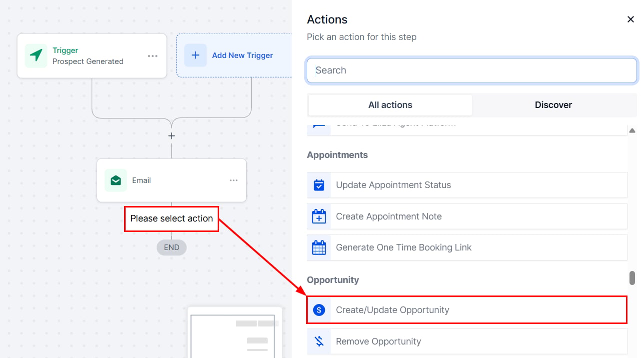Switch to the Discover tab
644x358 pixels.
click(x=553, y=105)
